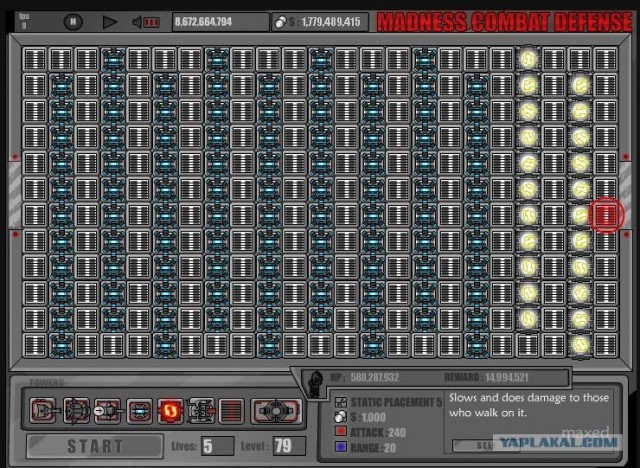Adjust the red volume level bars
Image resolution: width=640 pixels, height=468 pixels.
click(x=151, y=22)
